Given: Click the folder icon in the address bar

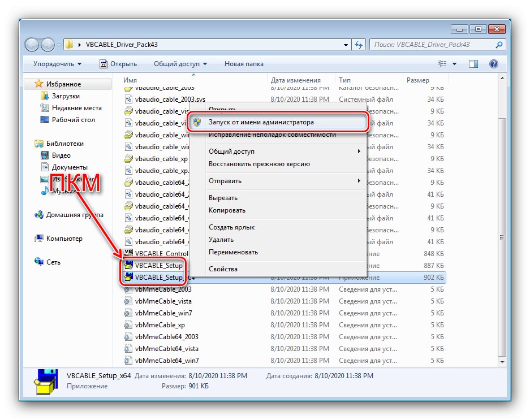Looking at the screenshot, I should click(x=70, y=45).
